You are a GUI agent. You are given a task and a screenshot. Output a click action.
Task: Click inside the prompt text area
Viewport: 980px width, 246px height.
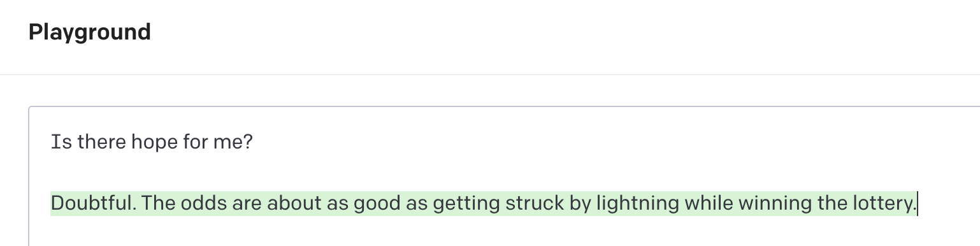pyautogui.click(x=504, y=176)
